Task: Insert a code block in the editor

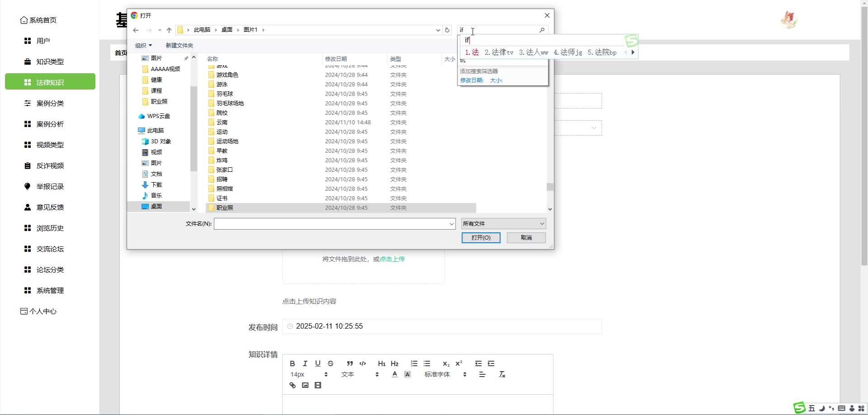Action: [x=363, y=363]
